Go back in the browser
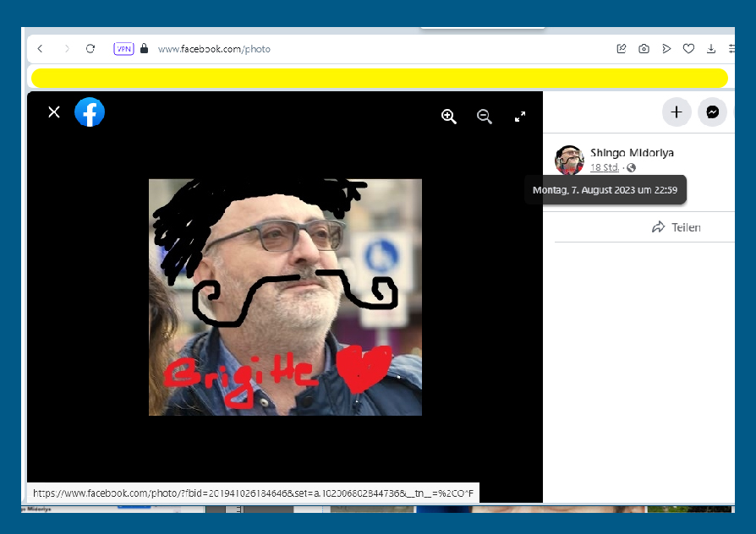 [40, 49]
